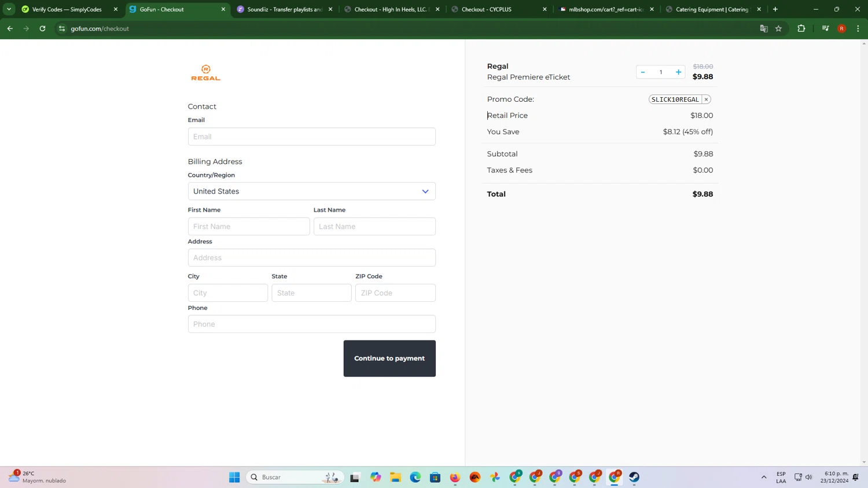Open Chrome profile R avatar
Screen dimensions: 868x488
click(842, 28)
